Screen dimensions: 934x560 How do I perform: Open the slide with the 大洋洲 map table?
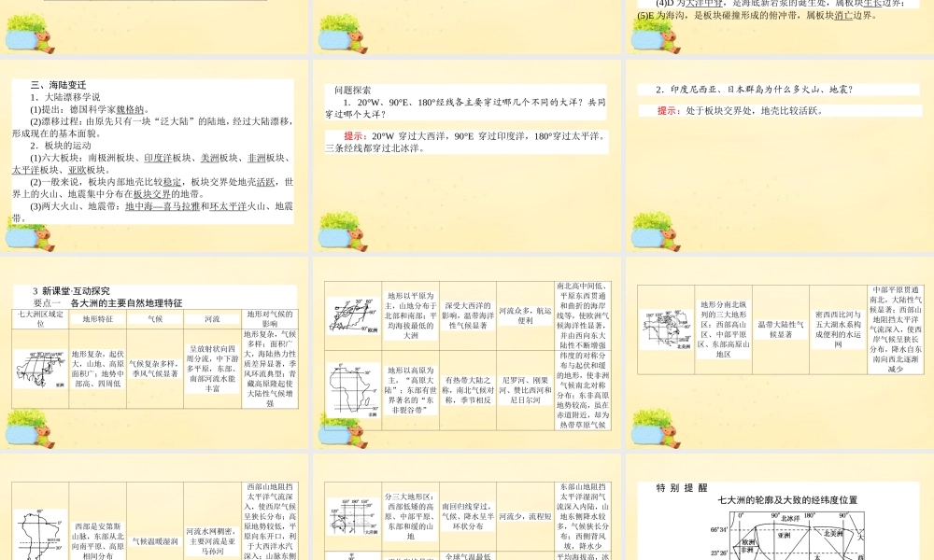467,507
